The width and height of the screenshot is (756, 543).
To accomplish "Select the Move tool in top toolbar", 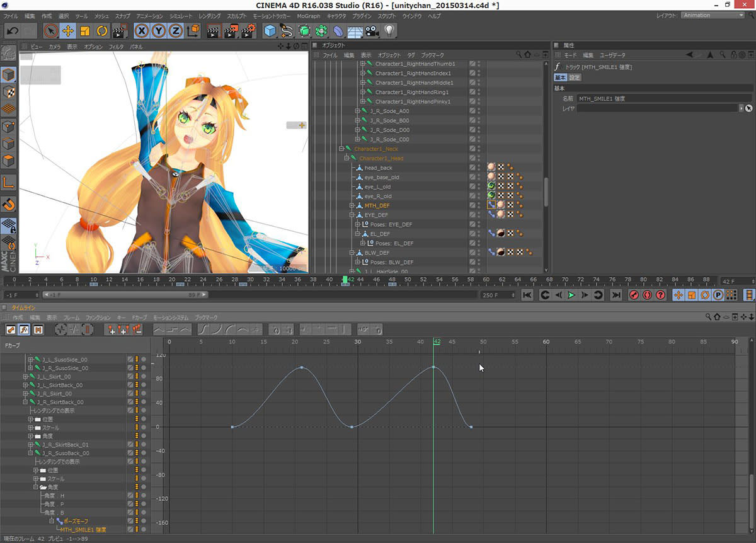I will 68,30.
